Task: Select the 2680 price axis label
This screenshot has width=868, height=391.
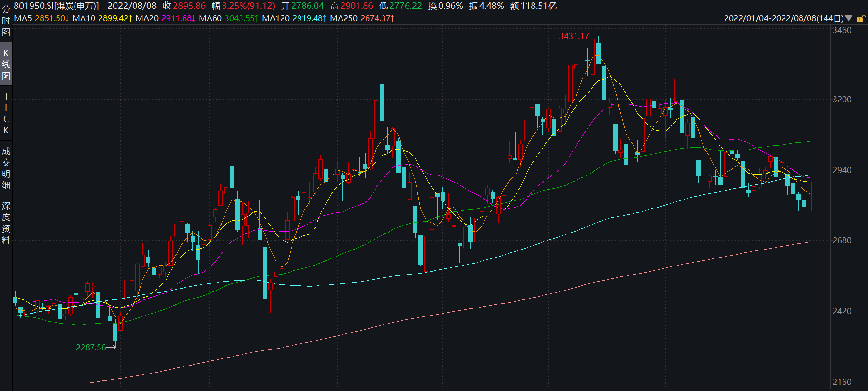Action: tap(842, 241)
